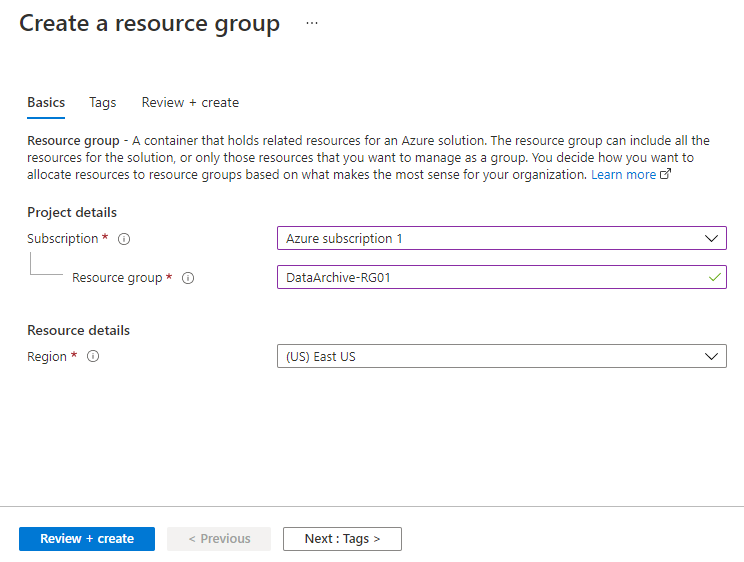Open the (US) East US region dropdown
Screen dimensions: 744x562
tap(502, 356)
